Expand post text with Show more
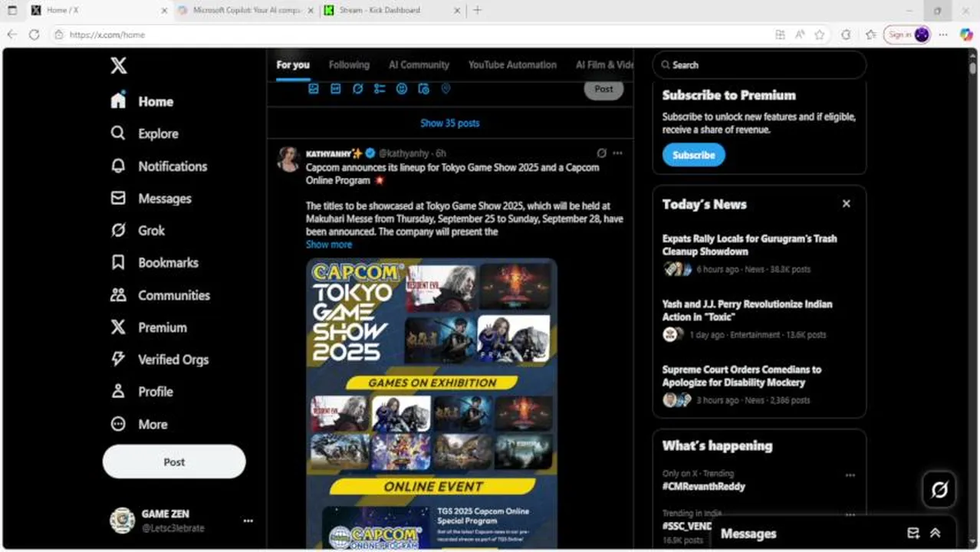This screenshot has width=980, height=552. [x=329, y=245]
